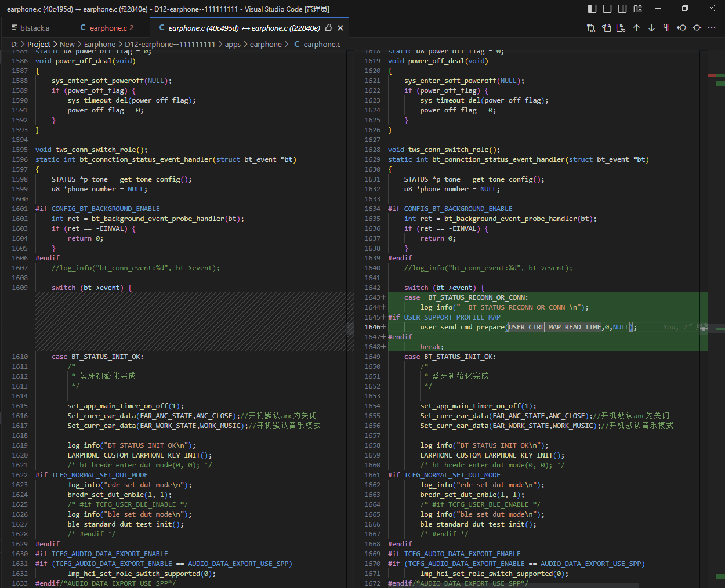Open the apps breadcrumb folder
The image size is (725, 588).
(233, 44)
